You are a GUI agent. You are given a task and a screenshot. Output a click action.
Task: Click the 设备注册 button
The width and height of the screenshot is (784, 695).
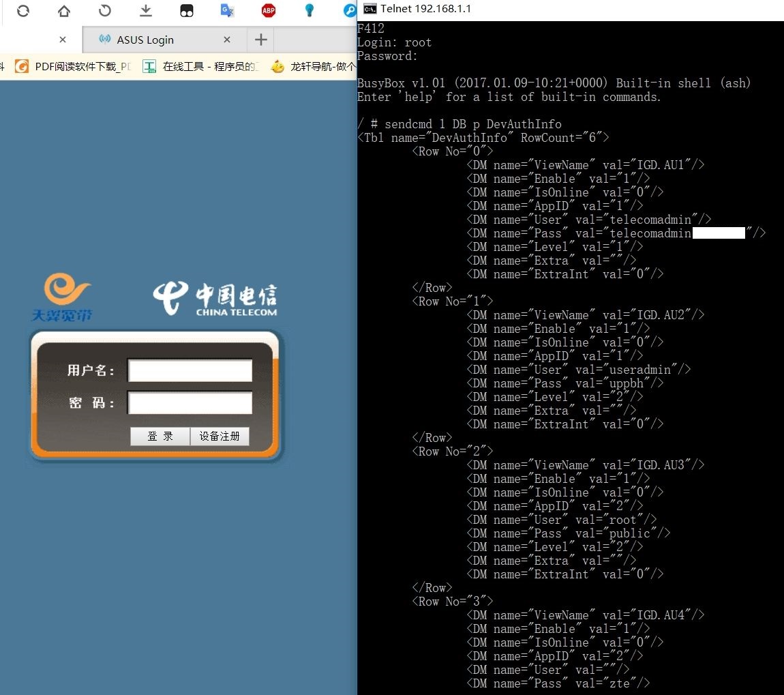pyautogui.click(x=220, y=437)
